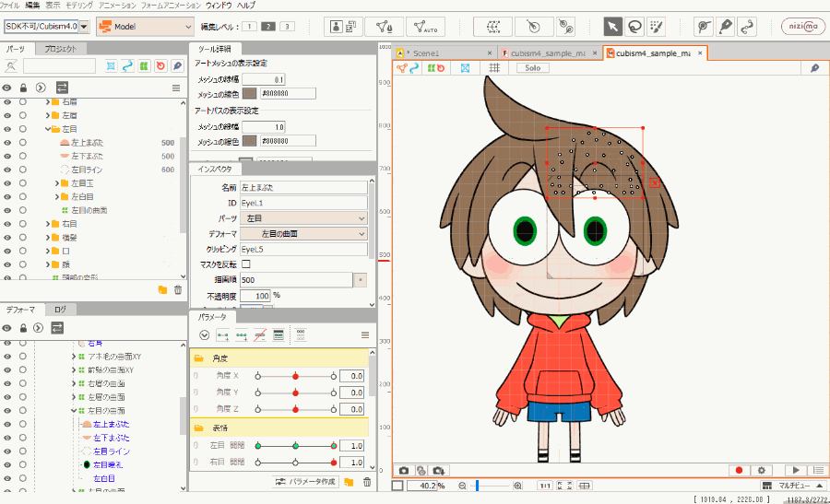830x504 pixels.
Task: Run automatic mesh generation (AUTO)
Action: coord(425,27)
